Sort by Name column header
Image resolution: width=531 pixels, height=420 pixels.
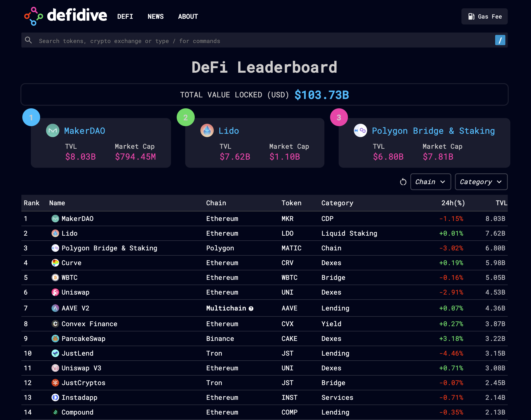tap(57, 203)
